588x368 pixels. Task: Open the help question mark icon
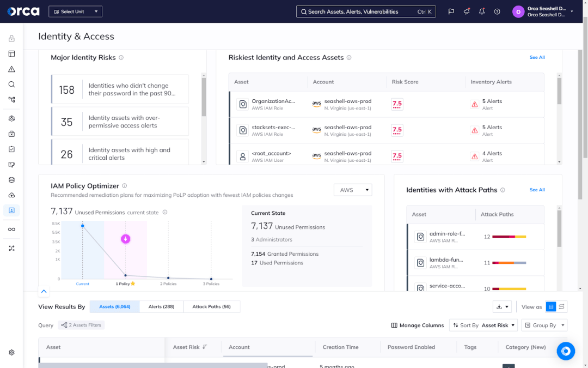(497, 11)
